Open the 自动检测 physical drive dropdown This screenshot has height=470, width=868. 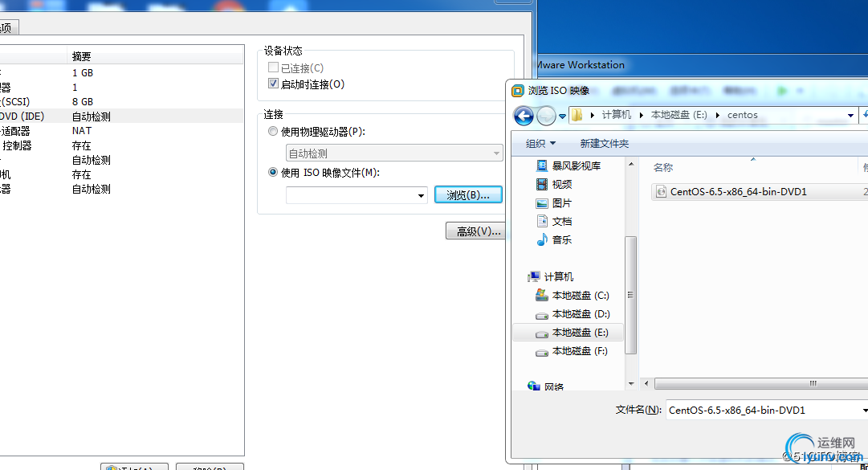pos(394,153)
